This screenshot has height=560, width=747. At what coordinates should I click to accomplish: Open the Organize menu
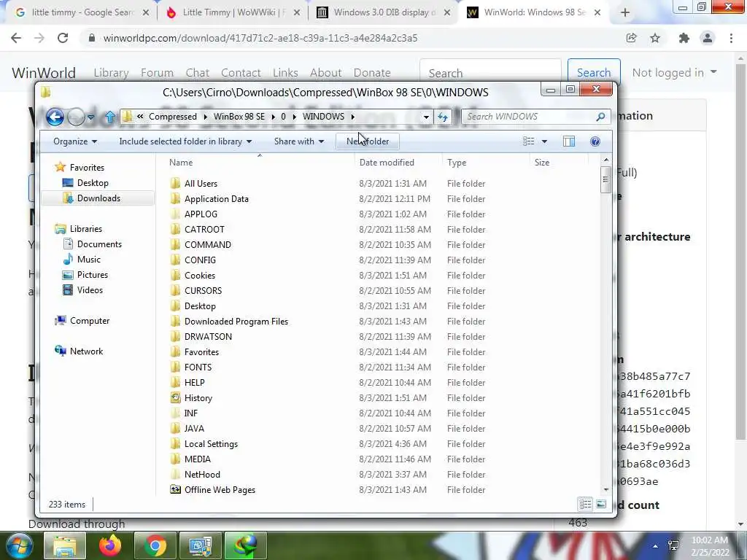[75, 141]
